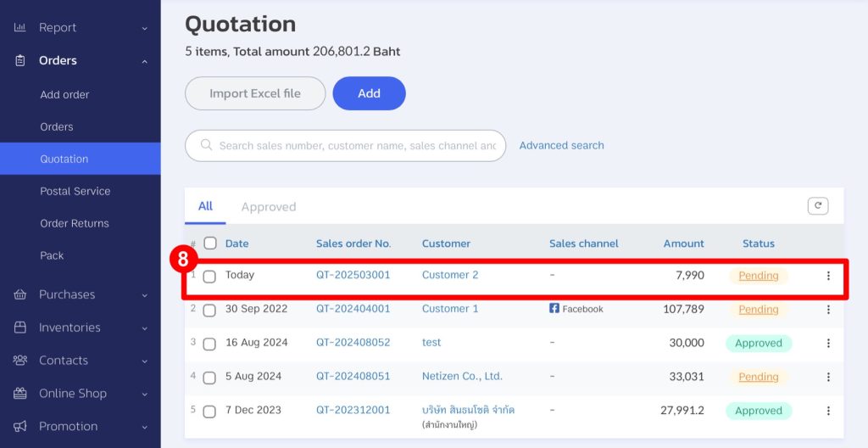Open the three-dot menu for QT-202312001

point(828,411)
